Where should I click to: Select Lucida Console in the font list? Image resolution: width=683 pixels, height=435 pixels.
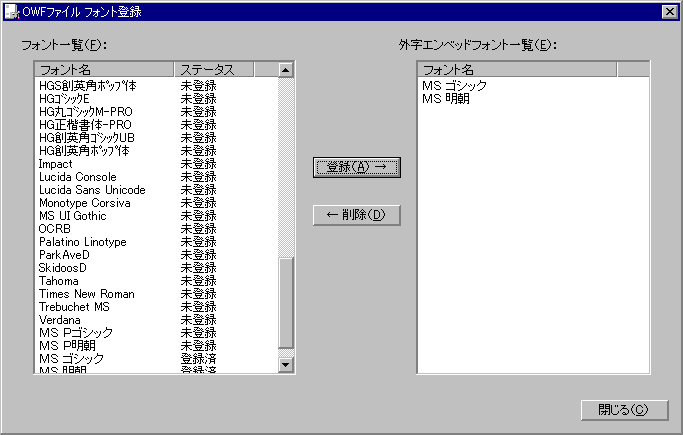point(78,177)
